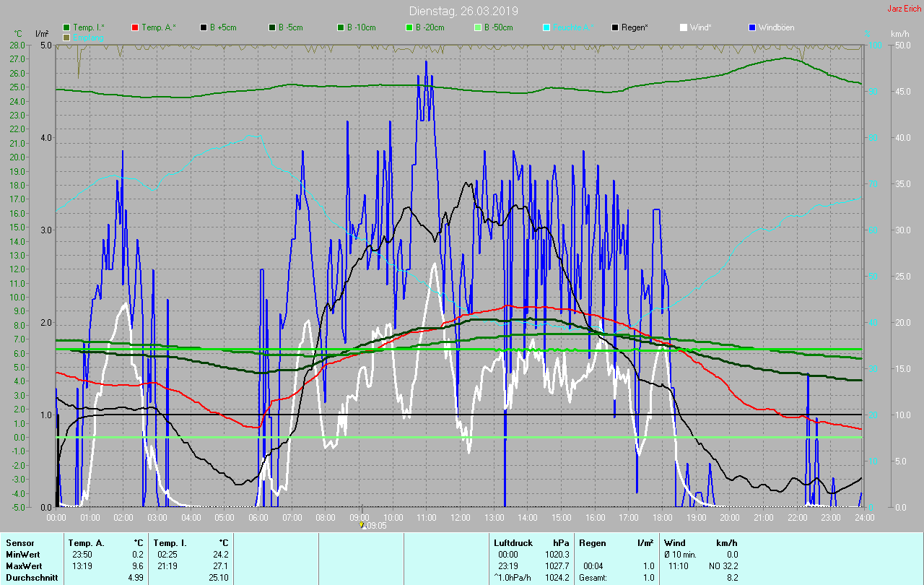Click the 23:50 minimum time value

82,555
